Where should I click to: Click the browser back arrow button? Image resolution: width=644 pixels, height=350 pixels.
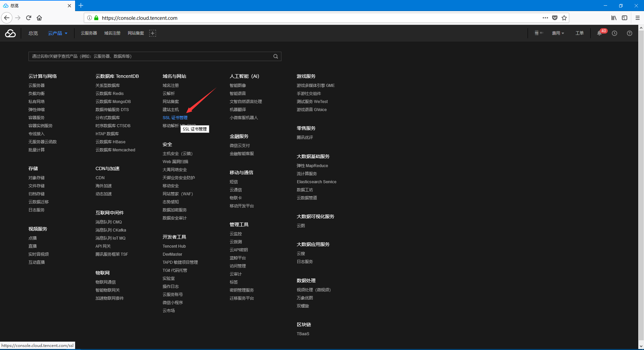tap(7, 18)
